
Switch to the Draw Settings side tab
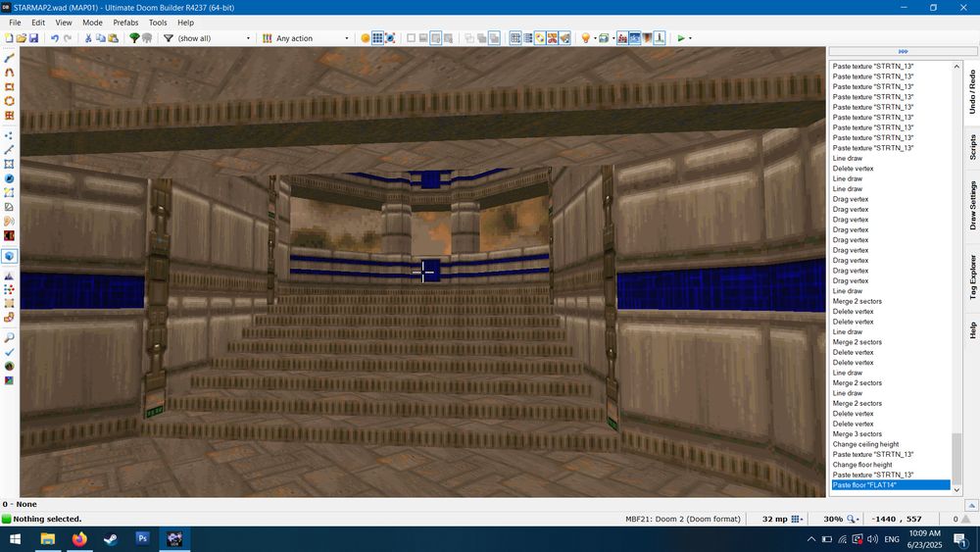972,205
